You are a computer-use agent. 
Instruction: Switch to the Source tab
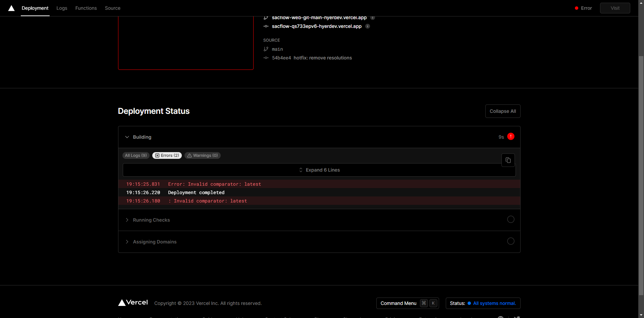point(112,8)
